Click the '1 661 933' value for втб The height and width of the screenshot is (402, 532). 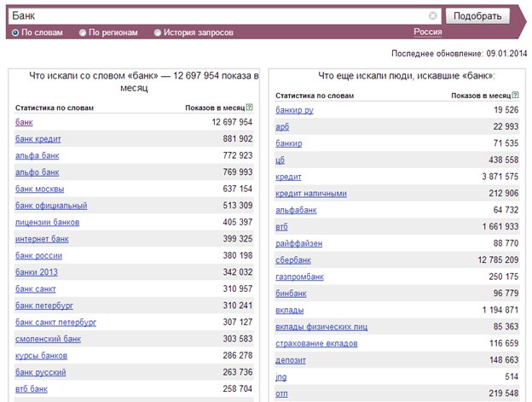[x=500, y=226]
